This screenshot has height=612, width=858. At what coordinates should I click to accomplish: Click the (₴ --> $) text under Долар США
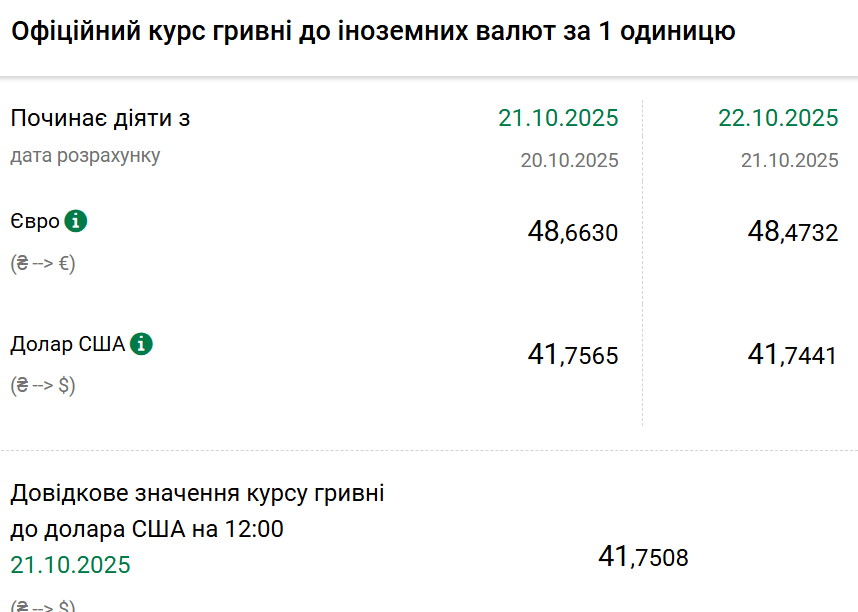pyautogui.click(x=43, y=386)
